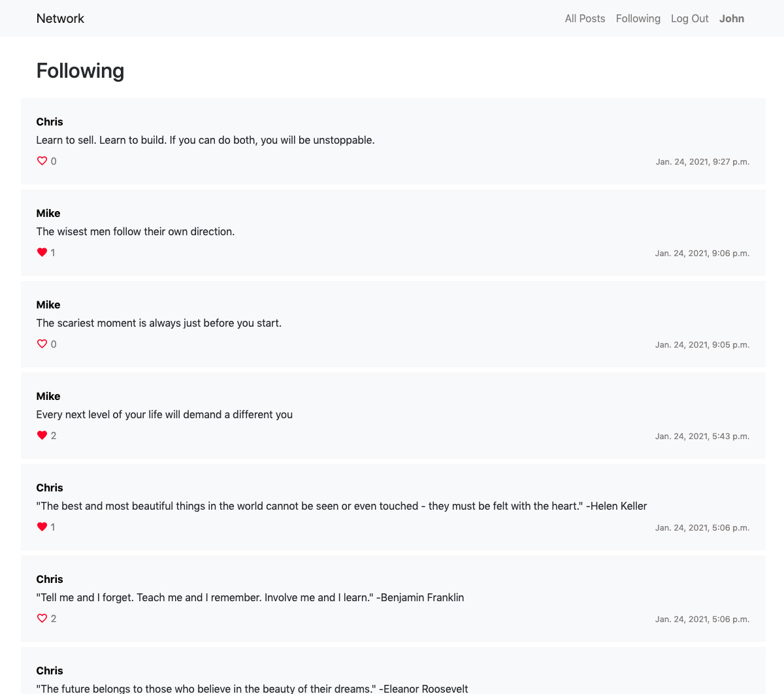Like Chris's "Learn to sell" post
784x694 pixels.
[x=42, y=161]
